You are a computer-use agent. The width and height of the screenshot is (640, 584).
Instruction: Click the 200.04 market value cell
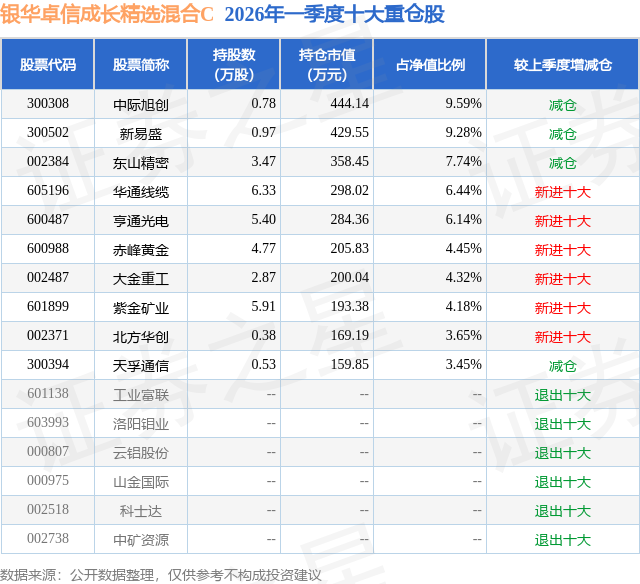(x=349, y=278)
